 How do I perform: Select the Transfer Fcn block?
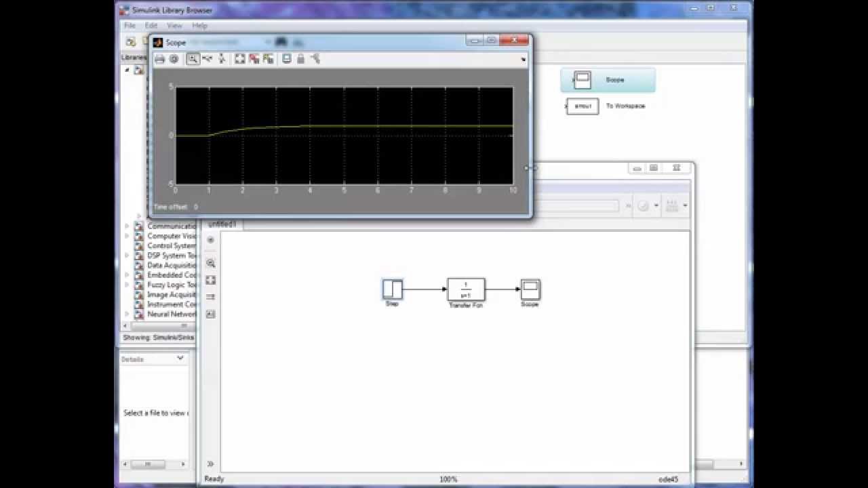pyautogui.click(x=466, y=289)
